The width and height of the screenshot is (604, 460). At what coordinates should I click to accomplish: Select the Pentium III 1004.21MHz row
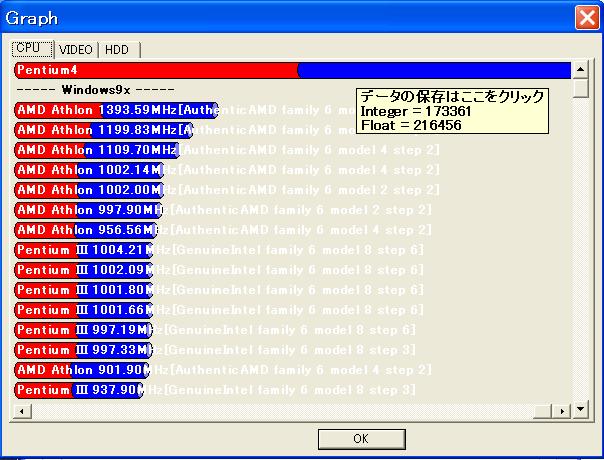point(219,250)
